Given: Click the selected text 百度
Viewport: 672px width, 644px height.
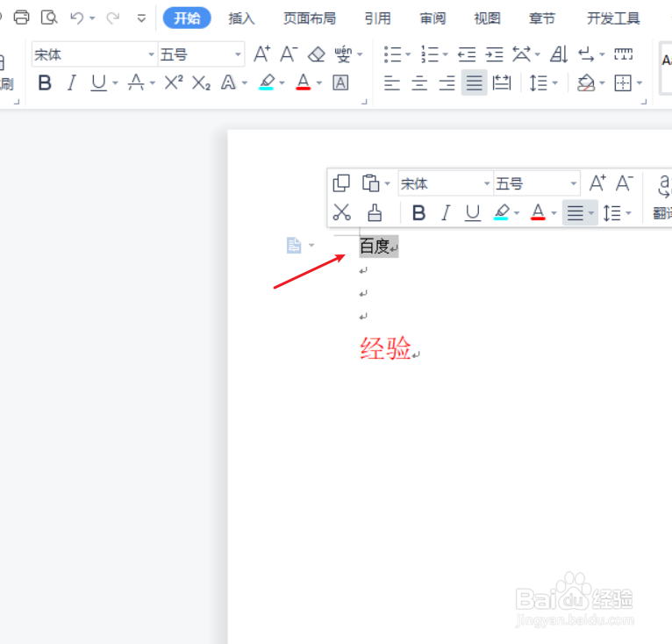Looking at the screenshot, I should coord(375,247).
